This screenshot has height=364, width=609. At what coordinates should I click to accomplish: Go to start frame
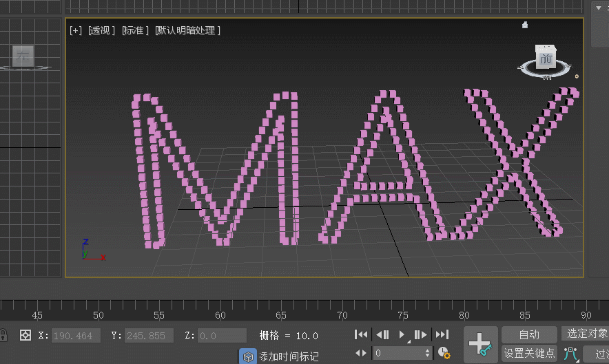361,334
